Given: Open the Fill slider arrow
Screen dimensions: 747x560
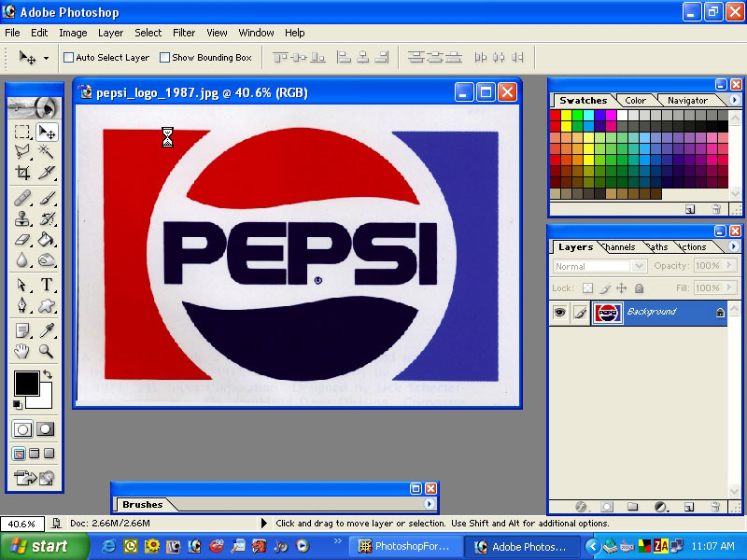Looking at the screenshot, I should [x=729, y=287].
